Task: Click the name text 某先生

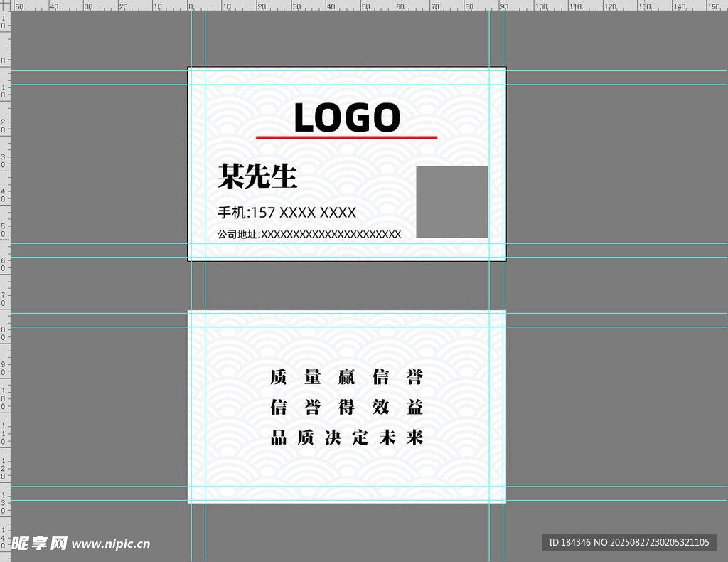Action: coord(257,176)
